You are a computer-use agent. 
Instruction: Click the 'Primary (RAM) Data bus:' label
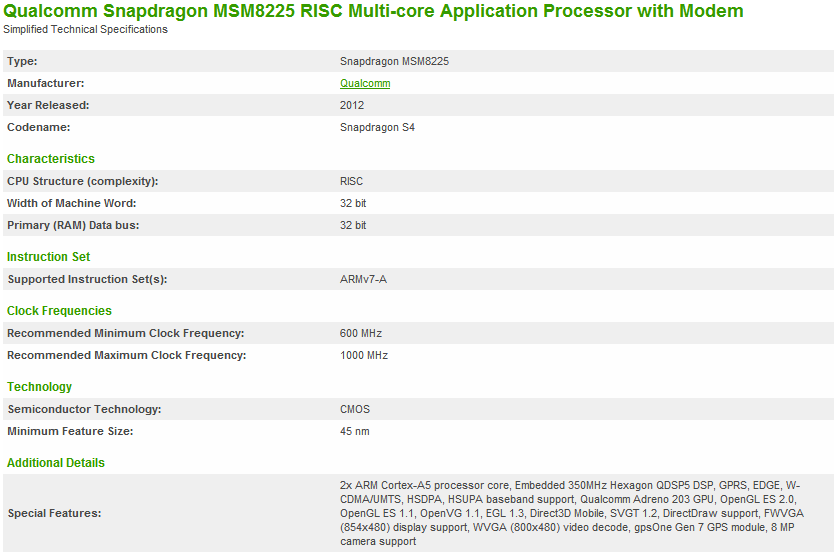(73, 225)
